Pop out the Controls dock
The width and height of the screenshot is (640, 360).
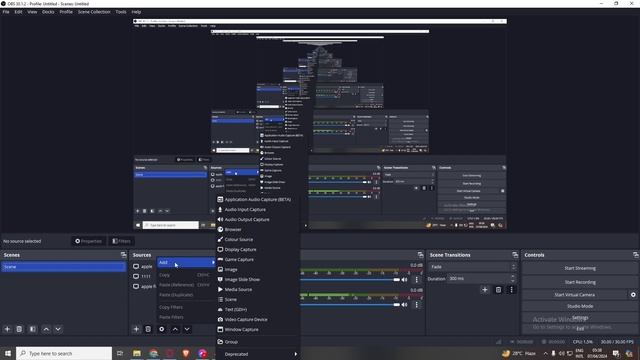click(636, 255)
